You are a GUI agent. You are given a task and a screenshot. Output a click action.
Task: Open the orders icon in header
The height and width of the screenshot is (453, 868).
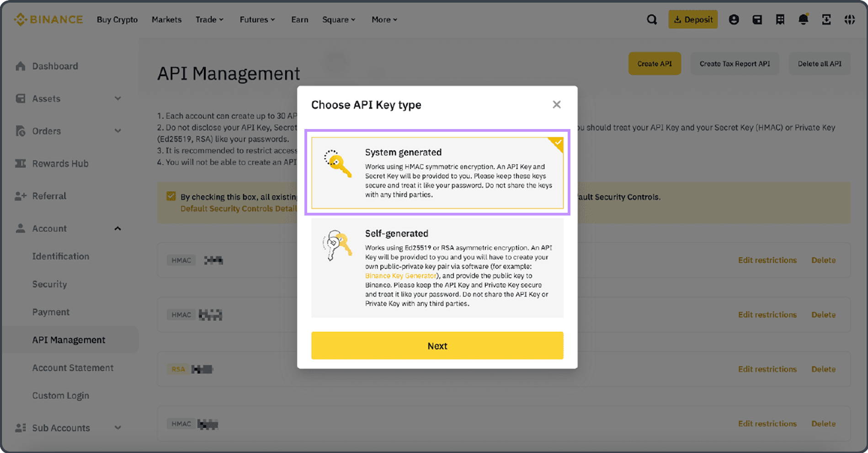pyautogui.click(x=780, y=20)
